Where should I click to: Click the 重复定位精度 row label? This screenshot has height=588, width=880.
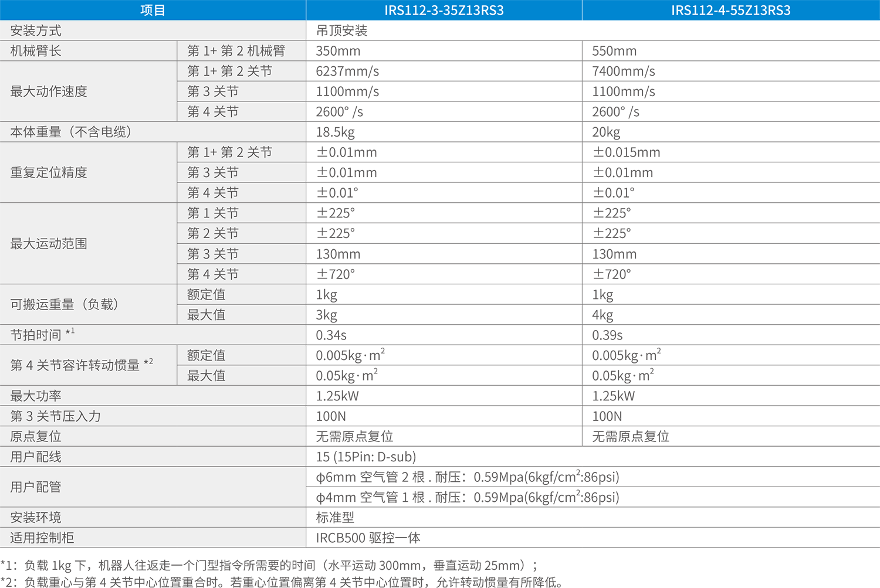[49, 172]
